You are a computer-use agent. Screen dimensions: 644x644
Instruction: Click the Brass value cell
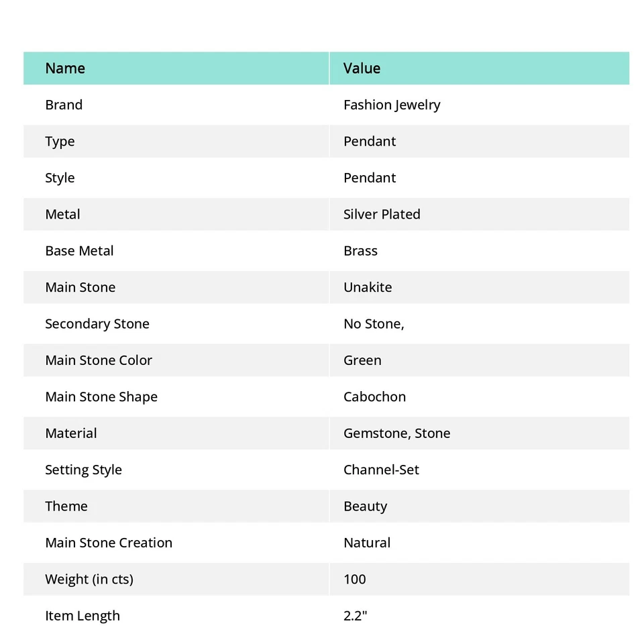[x=360, y=251]
